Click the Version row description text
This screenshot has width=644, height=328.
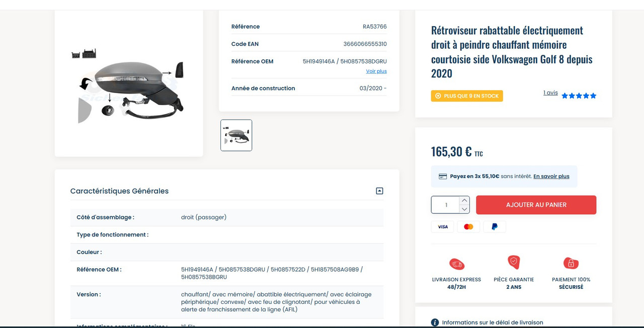click(x=276, y=302)
